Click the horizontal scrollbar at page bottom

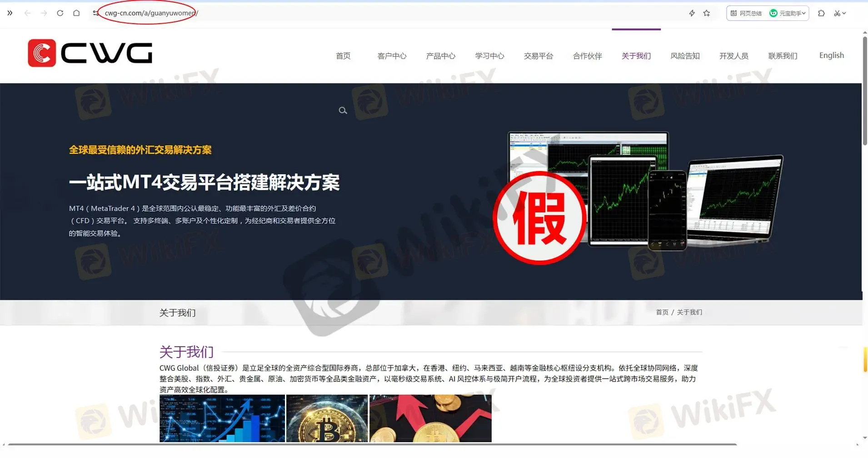click(x=373, y=444)
